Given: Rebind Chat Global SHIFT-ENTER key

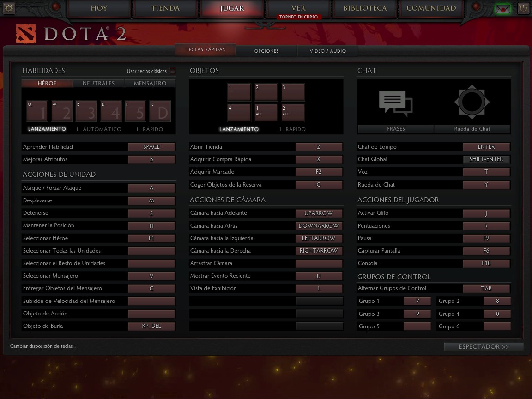Looking at the screenshot, I should coord(486,159).
